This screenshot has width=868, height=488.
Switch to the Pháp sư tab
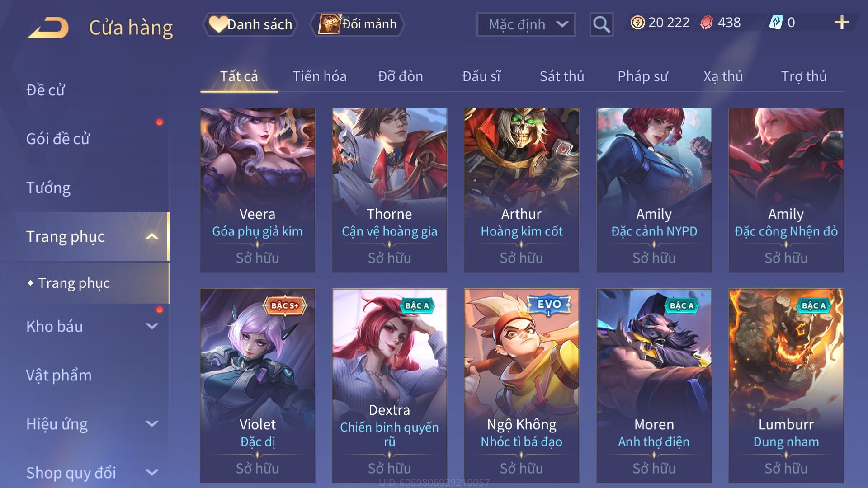(642, 76)
